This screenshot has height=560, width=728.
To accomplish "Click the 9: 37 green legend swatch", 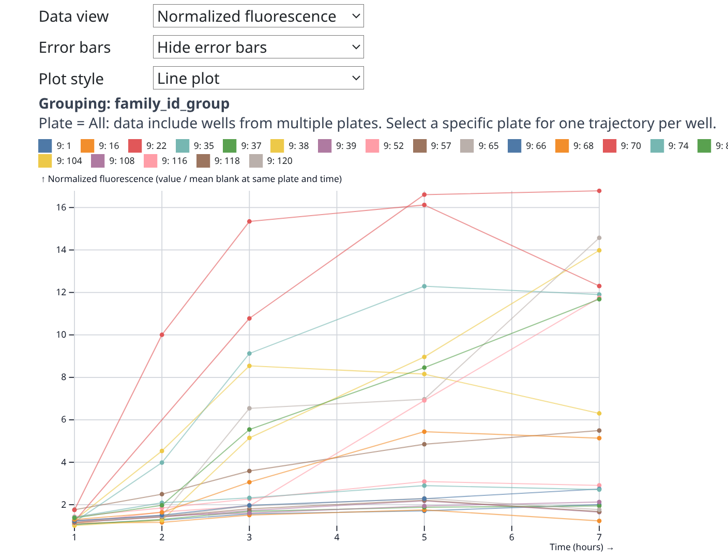I will coord(230,146).
